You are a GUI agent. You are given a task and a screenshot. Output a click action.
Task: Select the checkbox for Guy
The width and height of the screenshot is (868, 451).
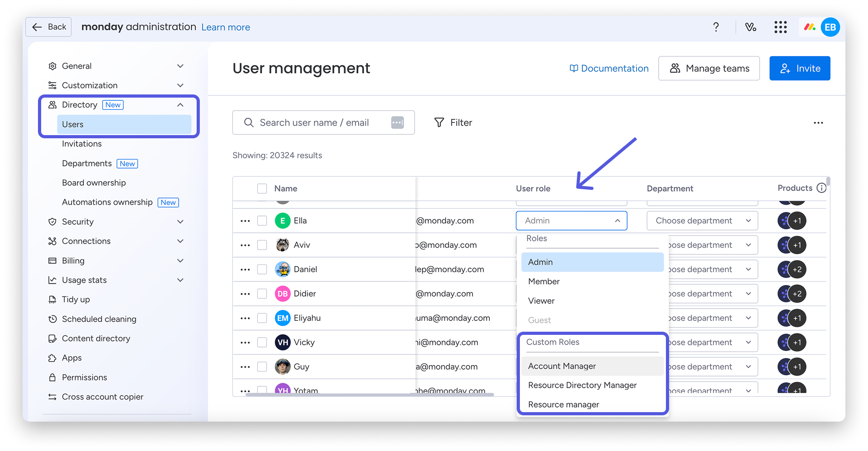[x=262, y=366]
